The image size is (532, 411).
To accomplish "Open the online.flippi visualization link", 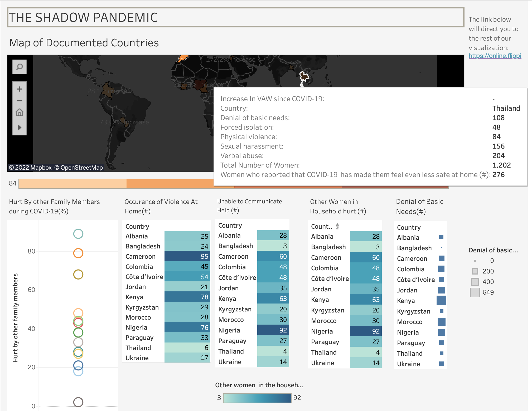I will tap(495, 56).
